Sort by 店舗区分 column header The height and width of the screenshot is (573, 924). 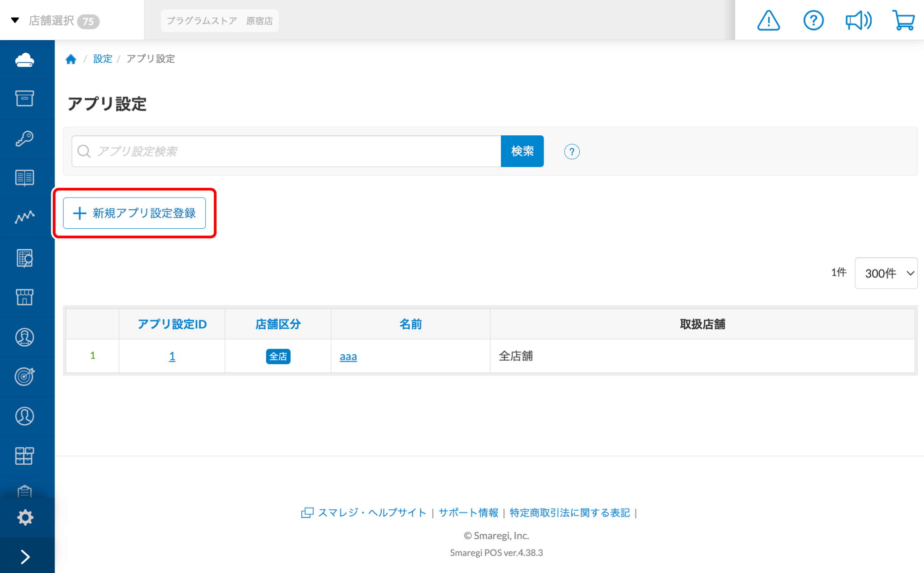coord(278,324)
